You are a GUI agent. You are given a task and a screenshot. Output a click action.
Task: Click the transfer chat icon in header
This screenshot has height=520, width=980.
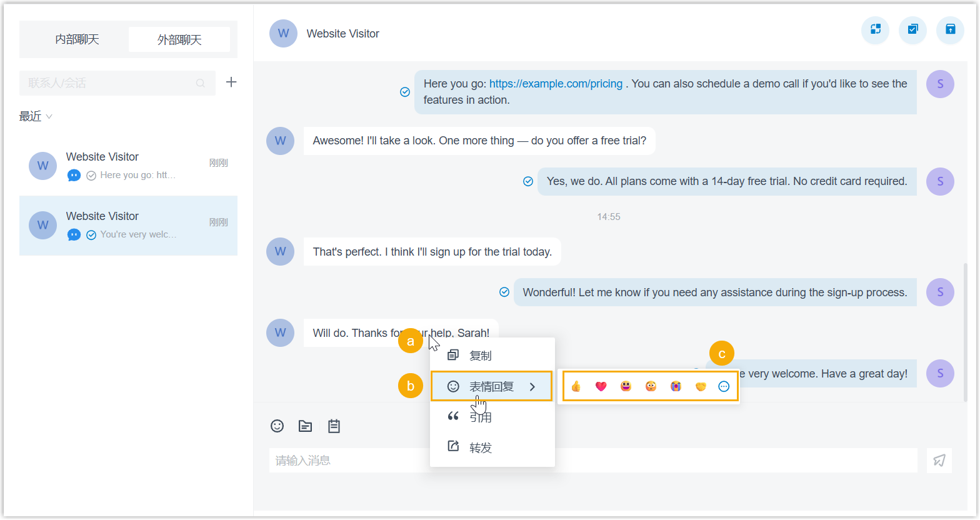(x=875, y=29)
